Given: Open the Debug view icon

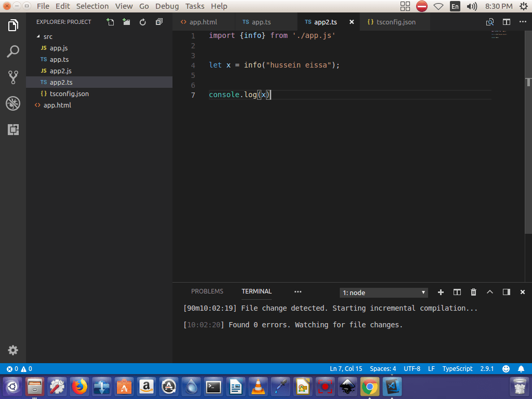Looking at the screenshot, I should coord(13,103).
